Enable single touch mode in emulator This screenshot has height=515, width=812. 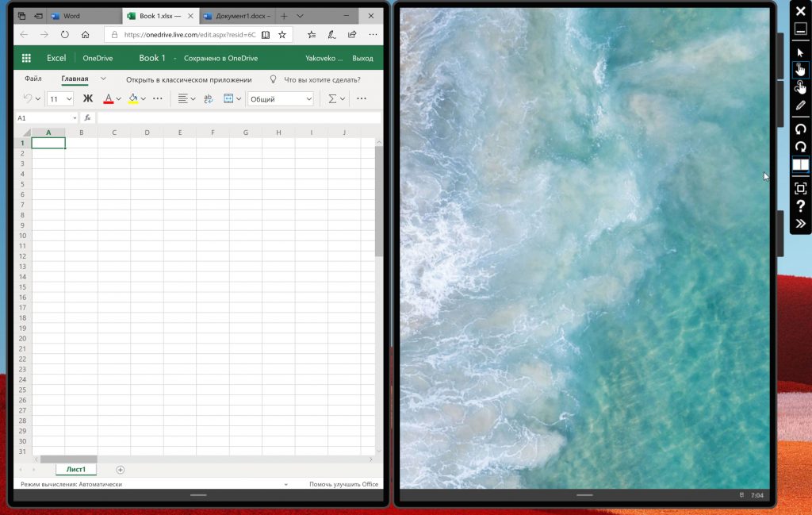pos(800,70)
